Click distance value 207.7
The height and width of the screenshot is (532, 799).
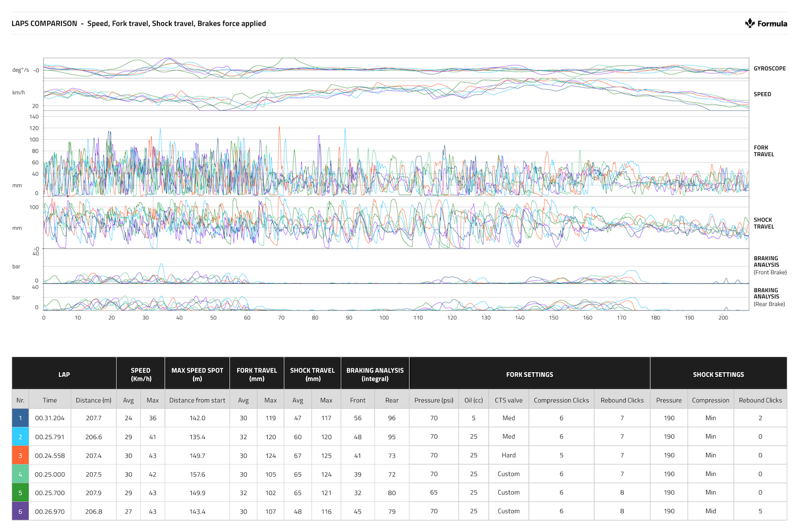tap(93, 418)
